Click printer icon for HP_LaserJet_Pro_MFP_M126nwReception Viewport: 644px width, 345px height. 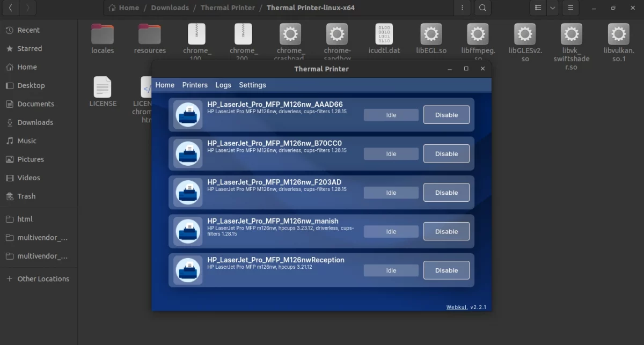188,270
